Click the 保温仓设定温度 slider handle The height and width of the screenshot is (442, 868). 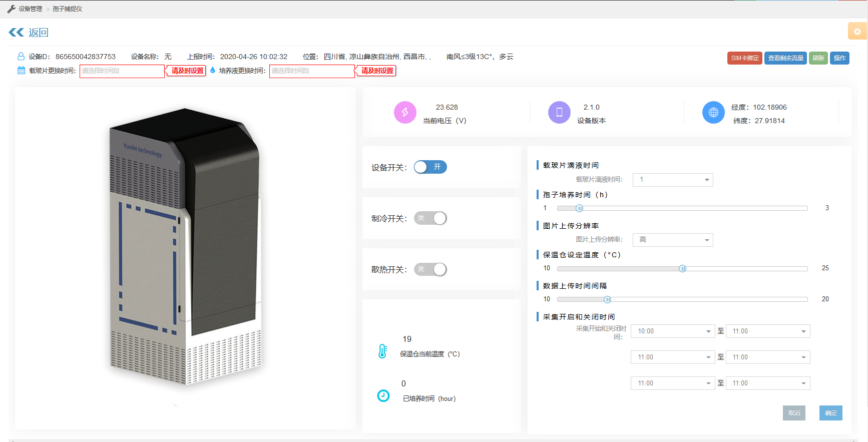pyautogui.click(x=682, y=269)
